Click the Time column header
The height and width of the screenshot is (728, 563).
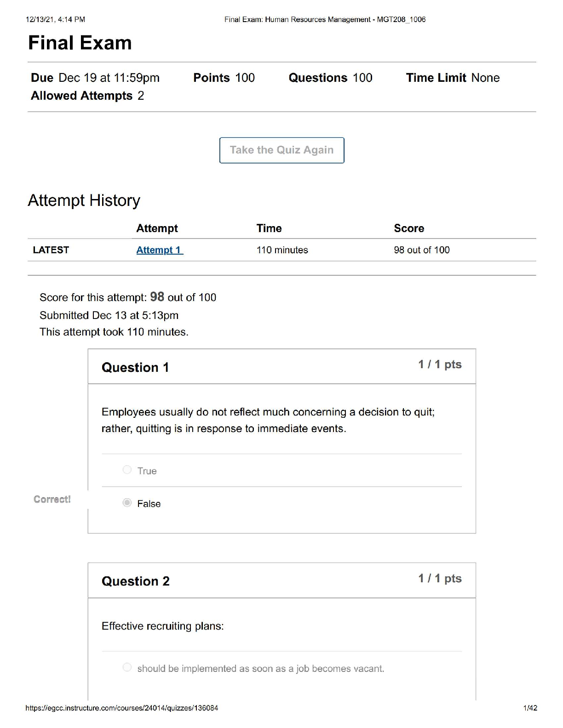coord(269,228)
